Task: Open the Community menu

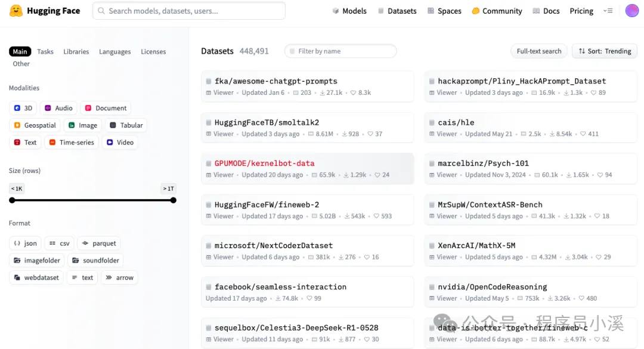Action: [497, 11]
